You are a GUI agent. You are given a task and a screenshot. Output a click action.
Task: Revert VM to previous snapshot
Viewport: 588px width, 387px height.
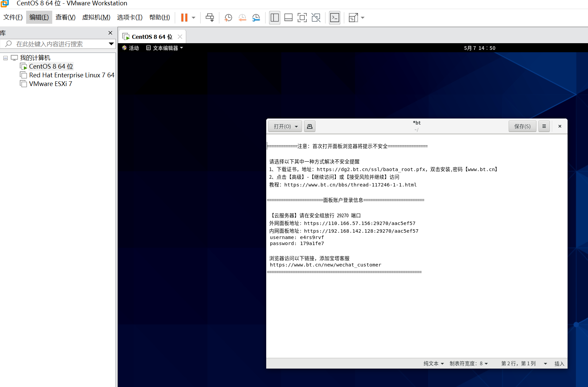242,18
